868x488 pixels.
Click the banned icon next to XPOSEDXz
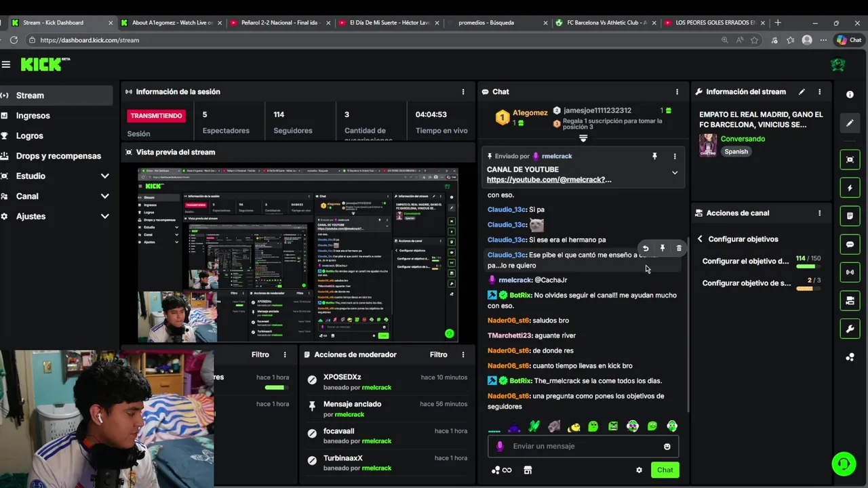[312, 380]
